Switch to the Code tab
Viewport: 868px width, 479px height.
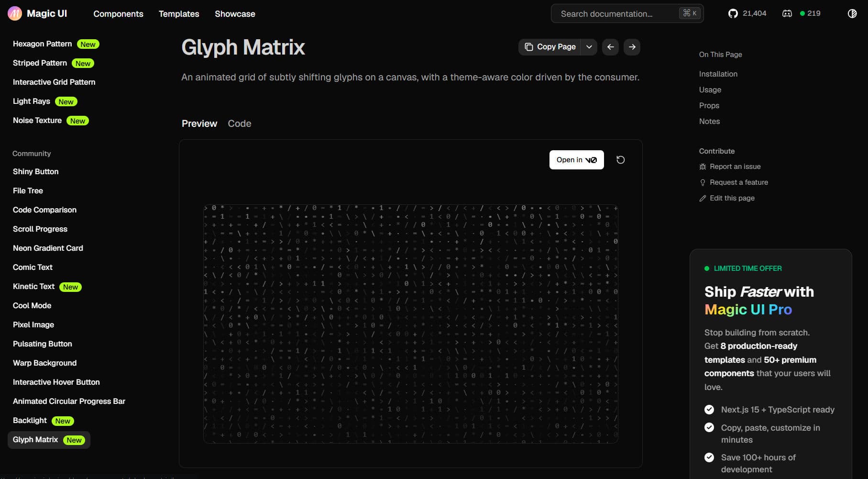coord(239,123)
